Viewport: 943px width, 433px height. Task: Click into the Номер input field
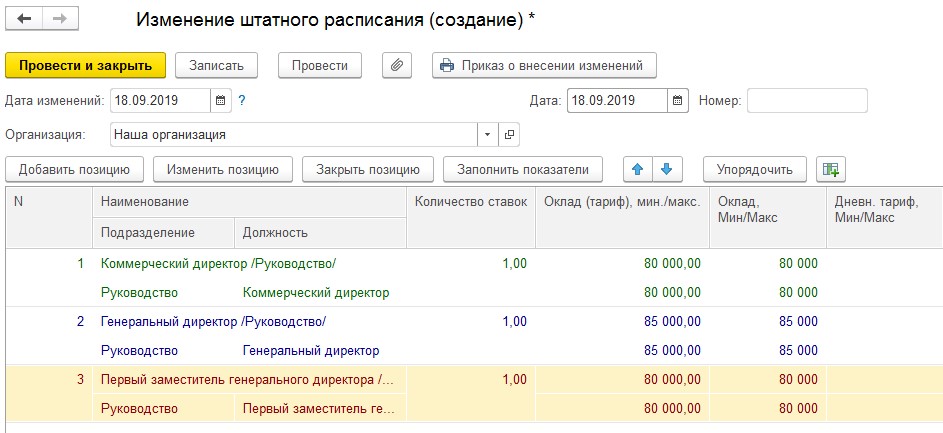coord(807,101)
